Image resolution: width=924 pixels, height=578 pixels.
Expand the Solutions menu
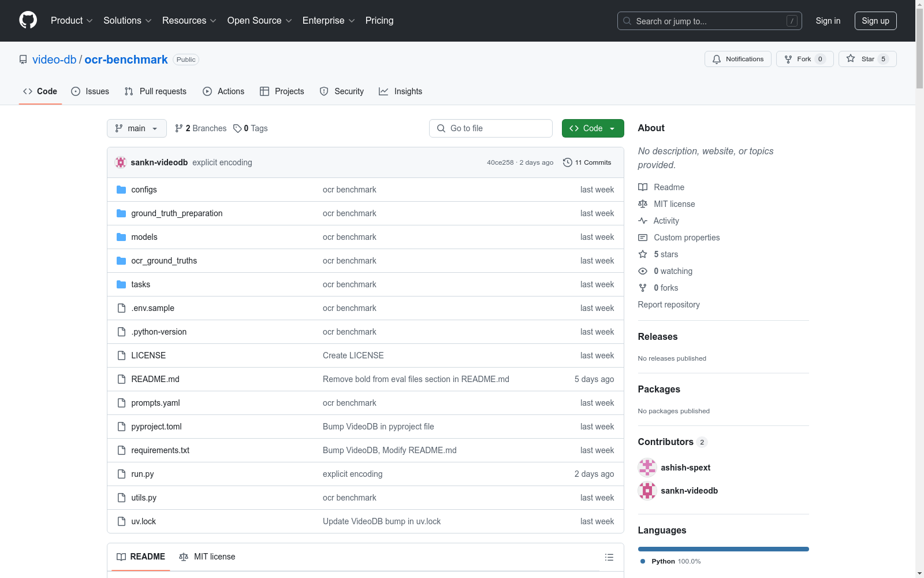[128, 20]
